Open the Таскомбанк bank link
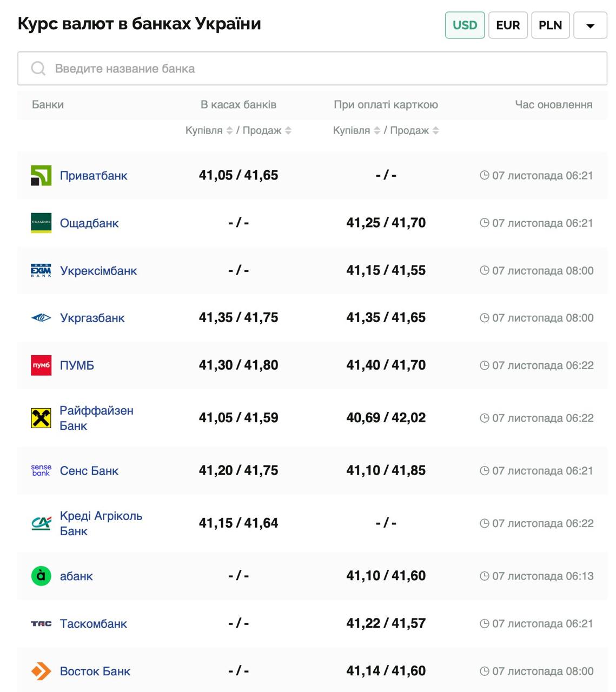The height and width of the screenshot is (692, 616). pos(94,624)
